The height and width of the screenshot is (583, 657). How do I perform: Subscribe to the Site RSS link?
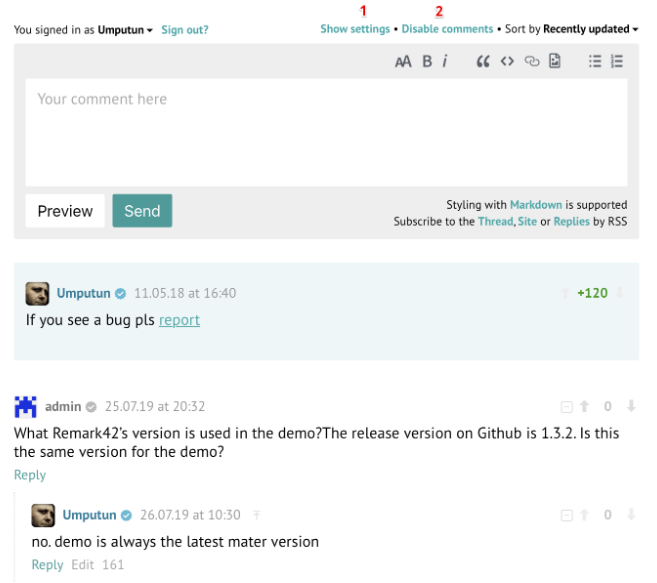[x=527, y=221]
